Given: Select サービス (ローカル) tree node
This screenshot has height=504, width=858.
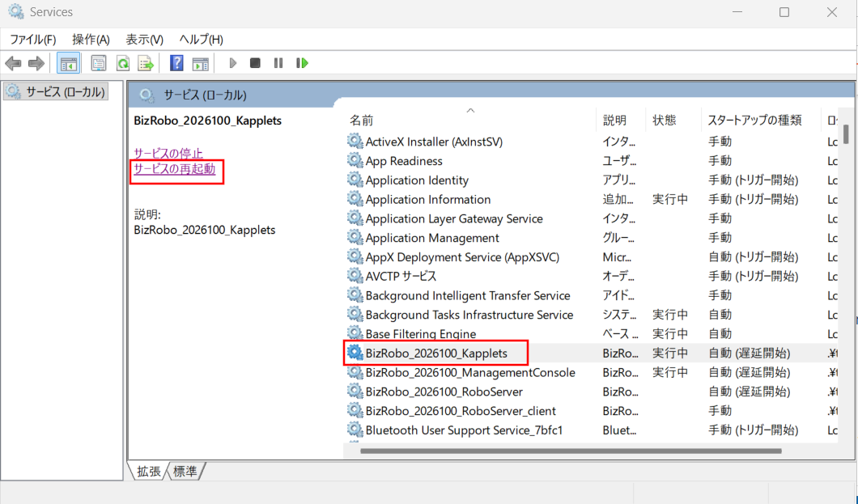Looking at the screenshot, I should [56, 91].
